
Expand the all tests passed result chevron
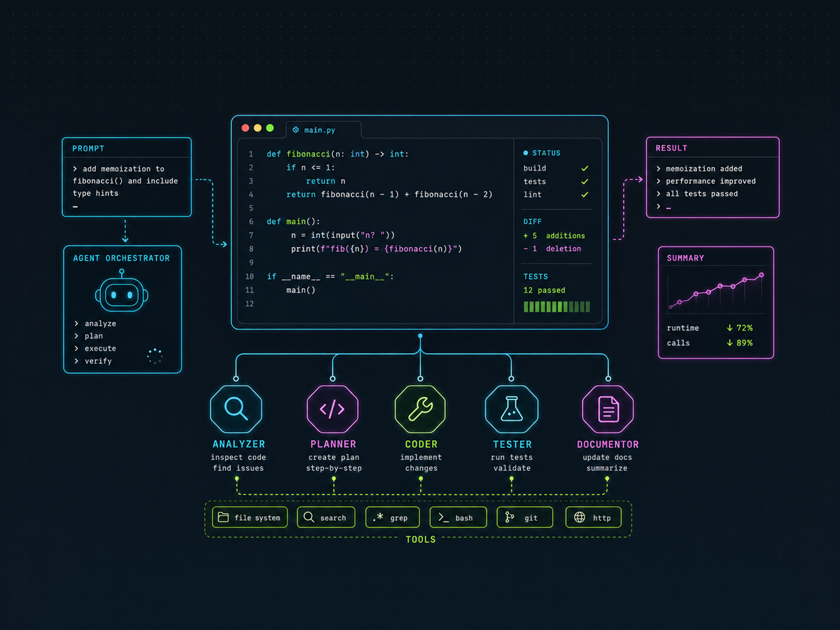pyautogui.click(x=659, y=194)
